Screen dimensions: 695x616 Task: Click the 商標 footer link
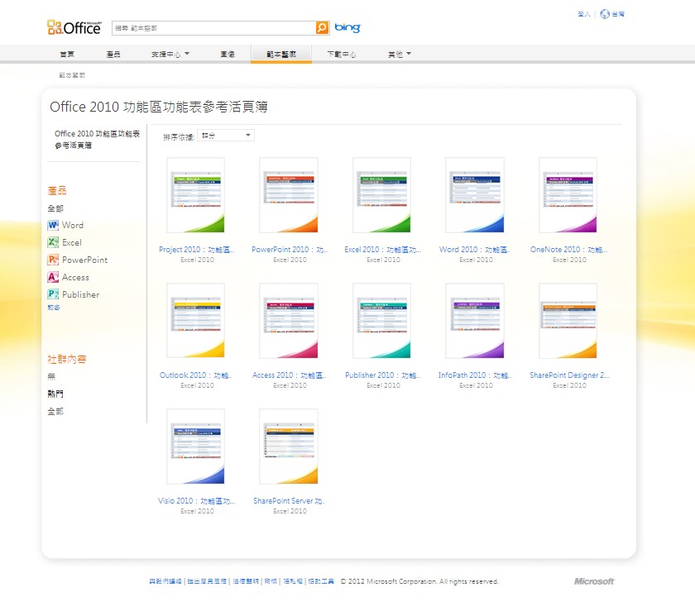(271, 581)
